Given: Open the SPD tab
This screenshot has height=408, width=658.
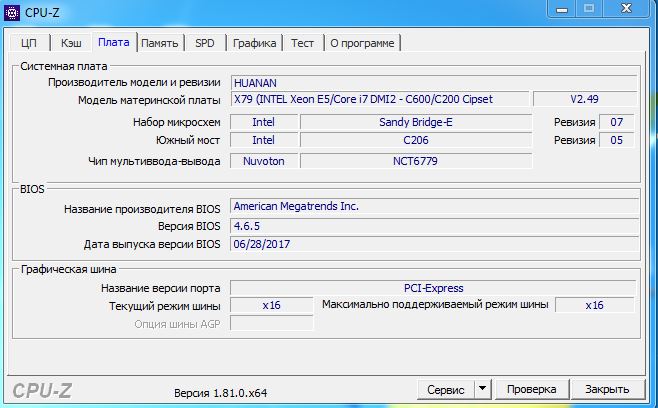Looking at the screenshot, I should 205,43.
